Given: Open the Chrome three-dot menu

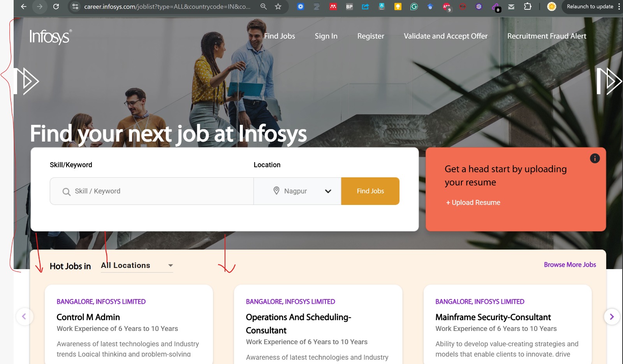Looking at the screenshot, I should click(619, 7).
